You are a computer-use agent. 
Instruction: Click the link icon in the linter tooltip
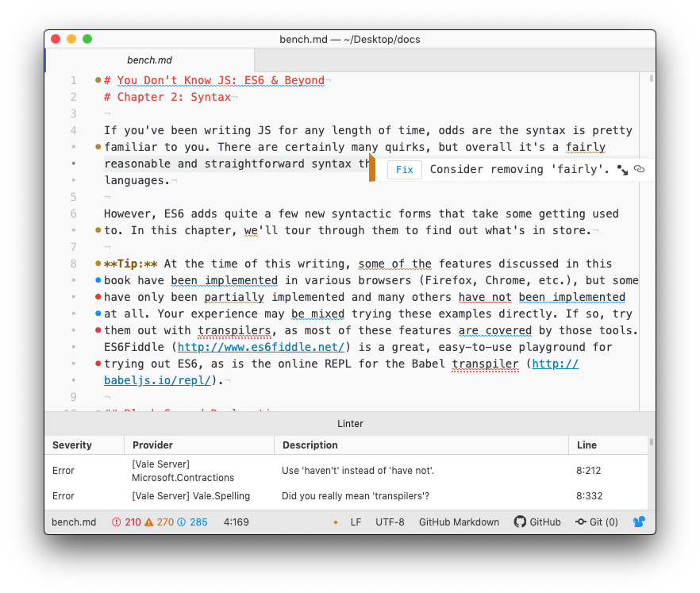coord(640,169)
